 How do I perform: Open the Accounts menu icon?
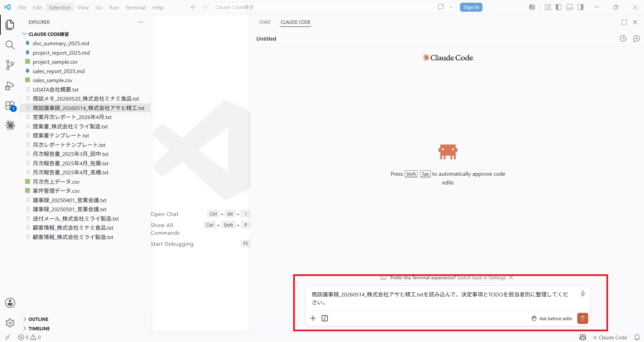pyautogui.click(x=10, y=303)
